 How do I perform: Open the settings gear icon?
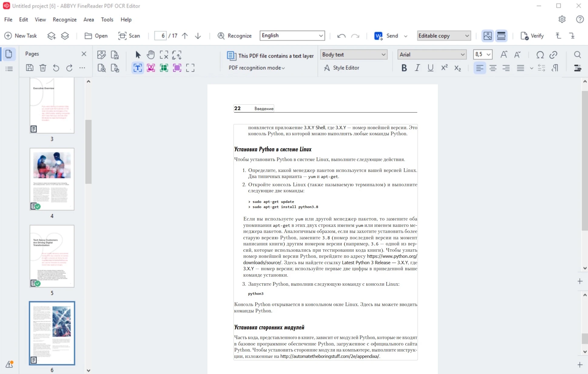[x=562, y=19]
